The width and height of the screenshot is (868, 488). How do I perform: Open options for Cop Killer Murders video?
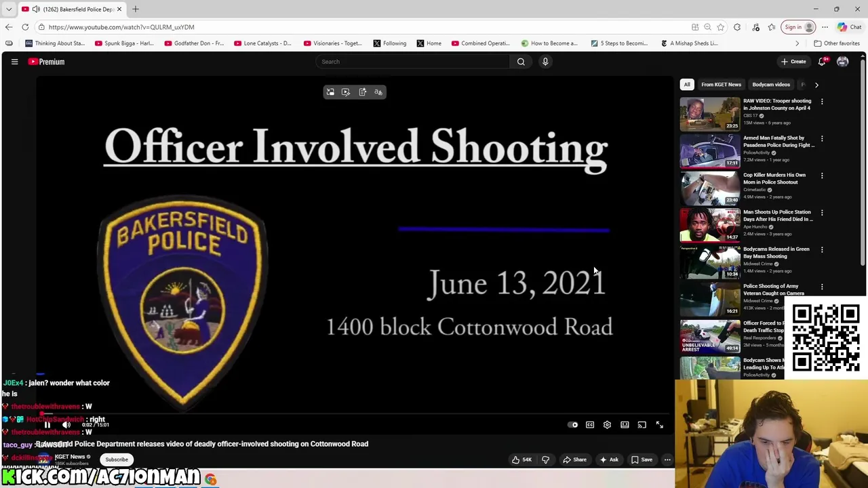pyautogui.click(x=822, y=176)
